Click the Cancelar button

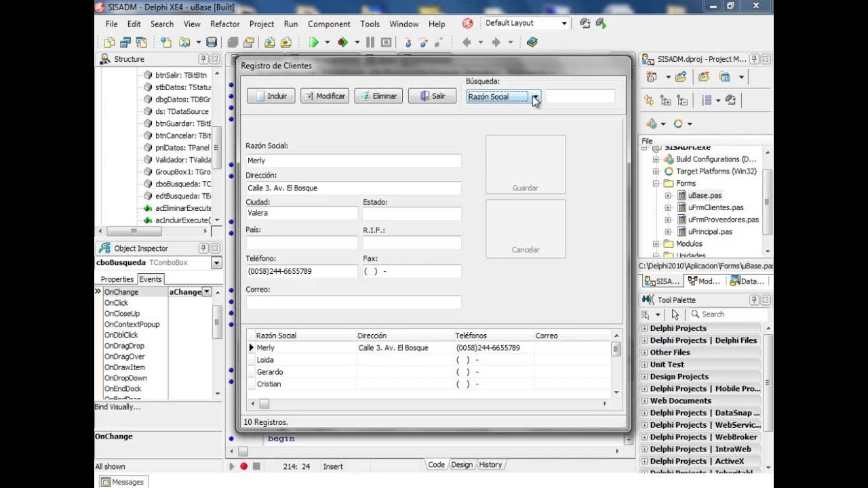tap(526, 228)
